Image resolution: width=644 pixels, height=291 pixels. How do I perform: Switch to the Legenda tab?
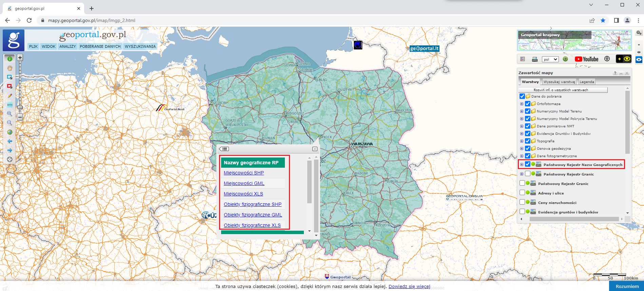(x=587, y=82)
